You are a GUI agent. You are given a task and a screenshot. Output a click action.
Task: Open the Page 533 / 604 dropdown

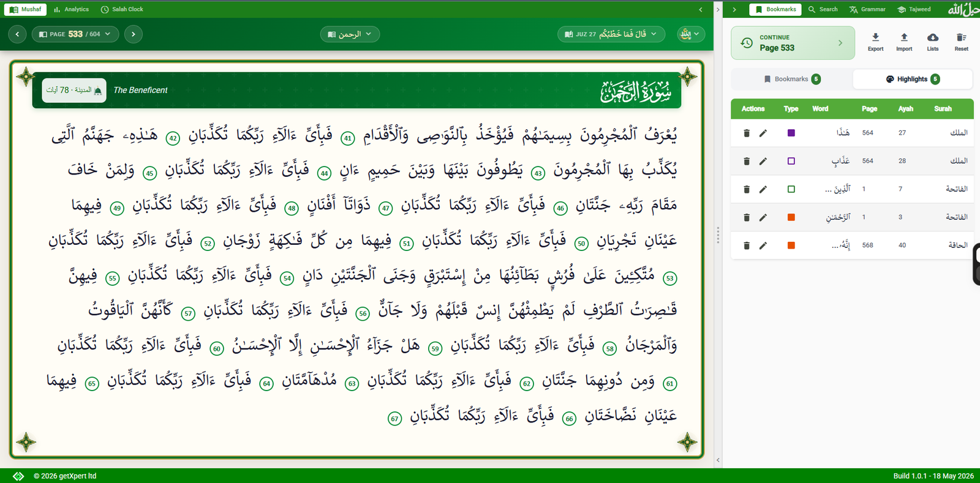coord(75,34)
